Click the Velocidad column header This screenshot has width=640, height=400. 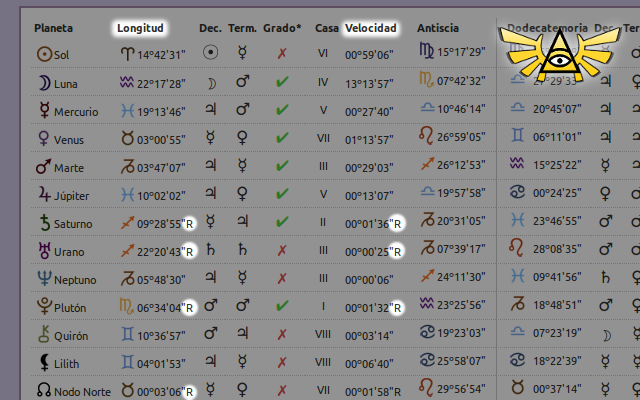(371, 28)
